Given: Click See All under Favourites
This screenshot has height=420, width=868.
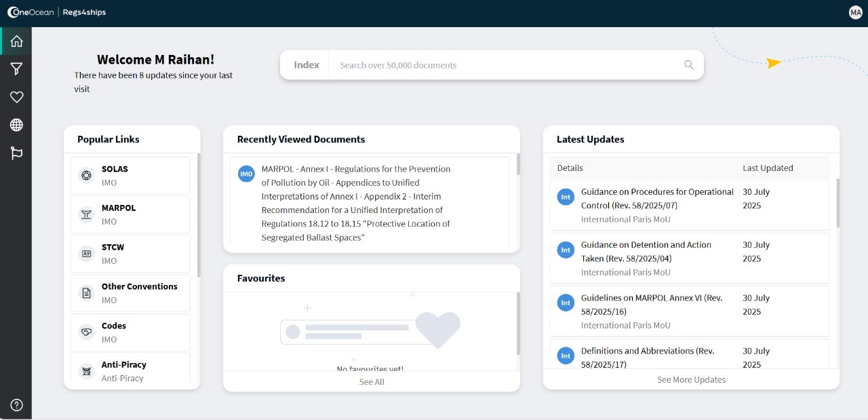Looking at the screenshot, I should tap(371, 382).
